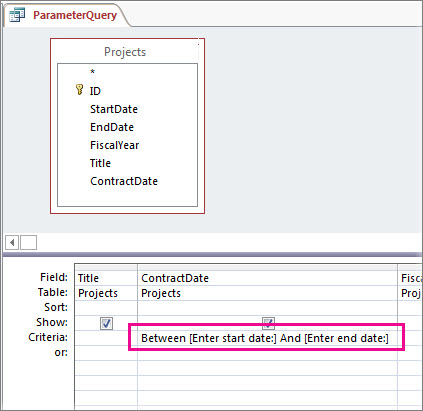Click the Sort cell under Title column

tap(106, 308)
